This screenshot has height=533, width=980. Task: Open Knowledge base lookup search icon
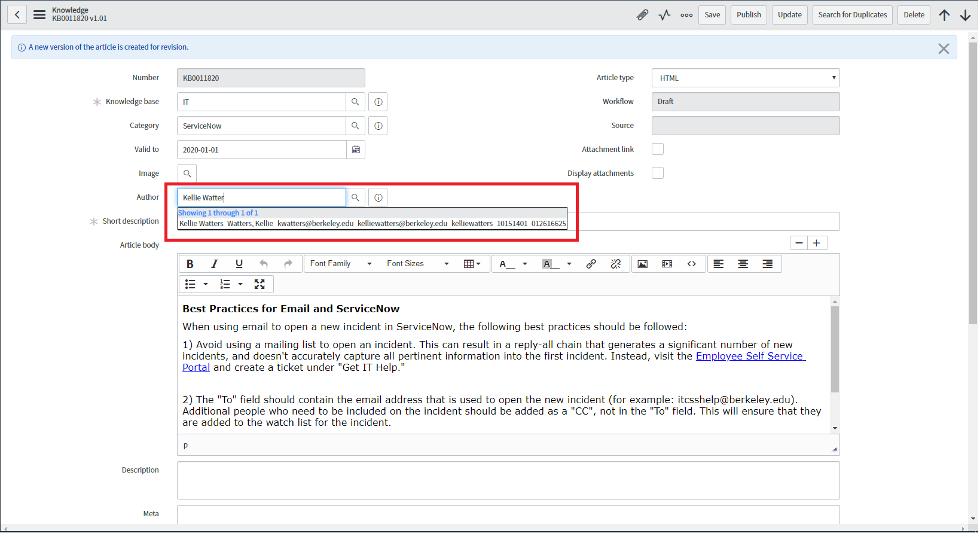pos(355,102)
